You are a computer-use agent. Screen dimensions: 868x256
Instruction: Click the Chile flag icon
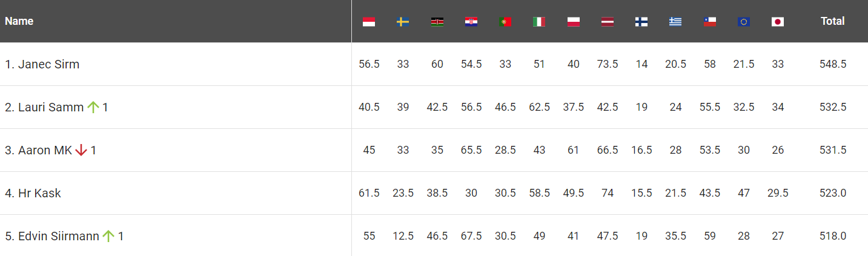(x=709, y=22)
